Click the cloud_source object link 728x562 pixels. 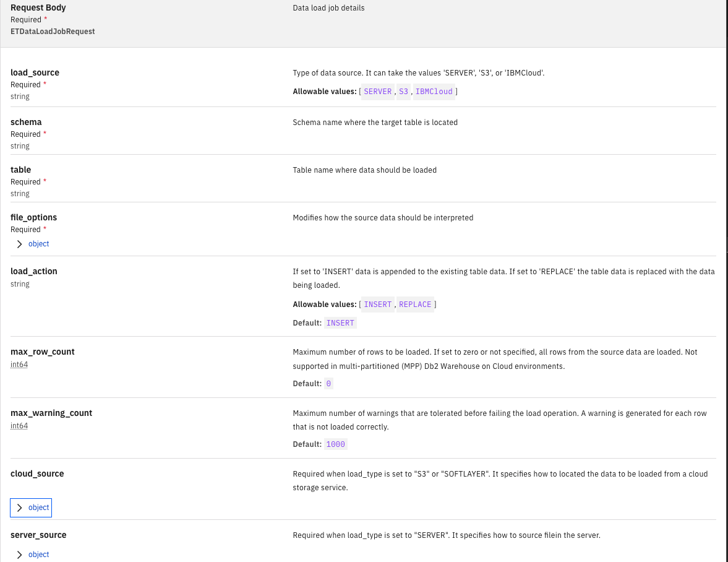click(38, 508)
